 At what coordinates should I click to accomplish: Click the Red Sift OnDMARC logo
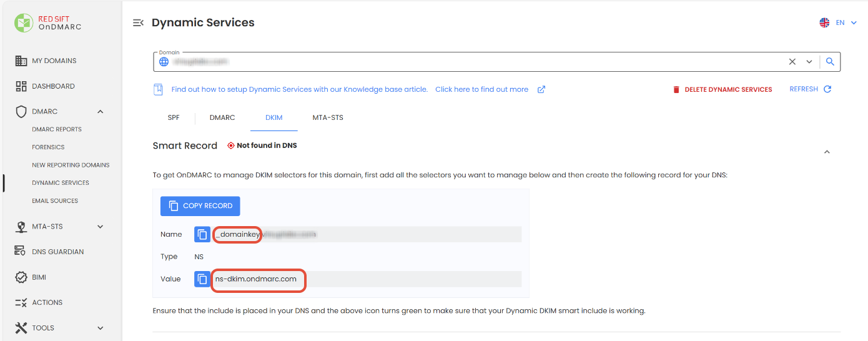[48, 23]
